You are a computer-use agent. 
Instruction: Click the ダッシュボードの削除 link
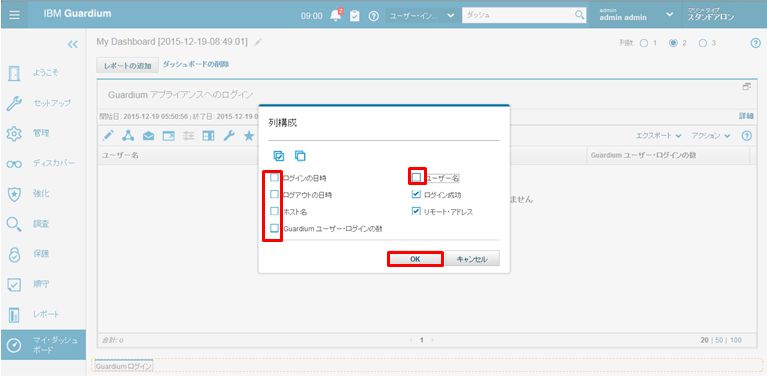196,65
